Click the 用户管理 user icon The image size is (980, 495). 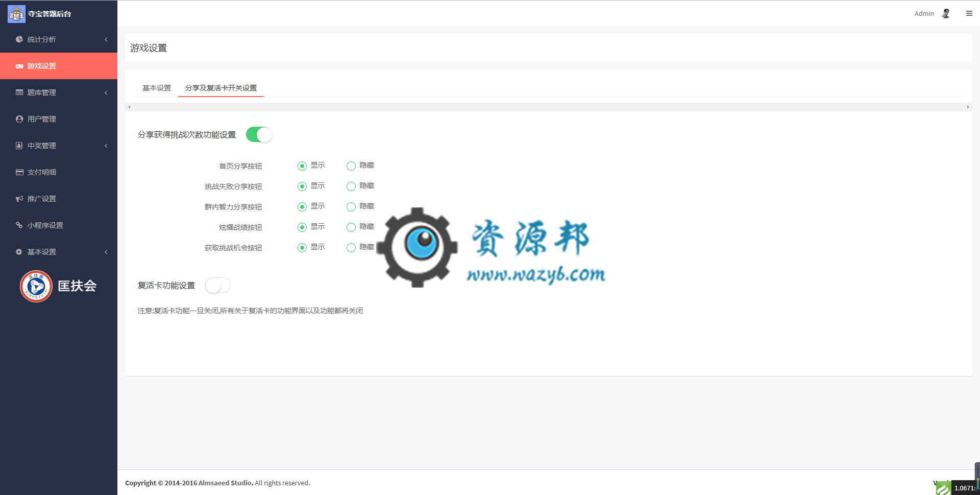point(19,119)
